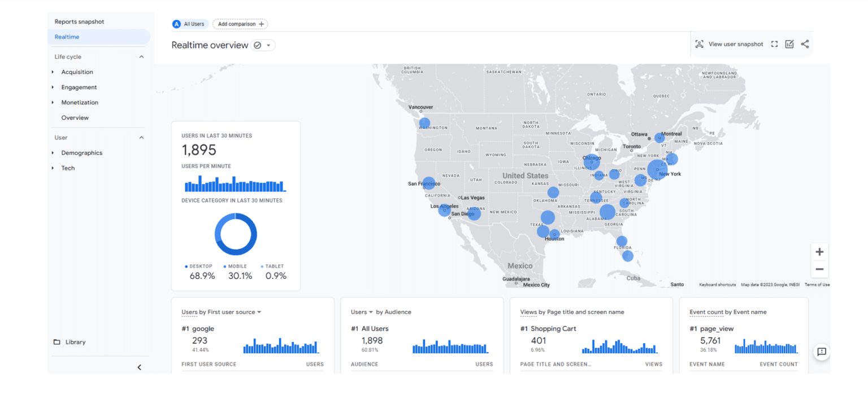Zoom in on the map
This screenshot has height=416, width=868.
point(819,252)
